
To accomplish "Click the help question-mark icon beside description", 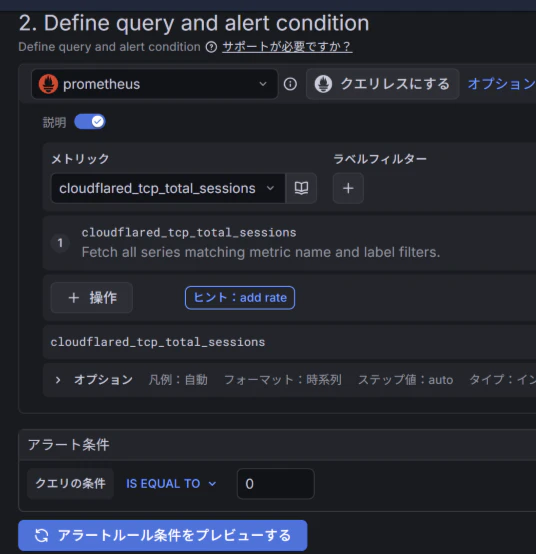I will tap(211, 47).
